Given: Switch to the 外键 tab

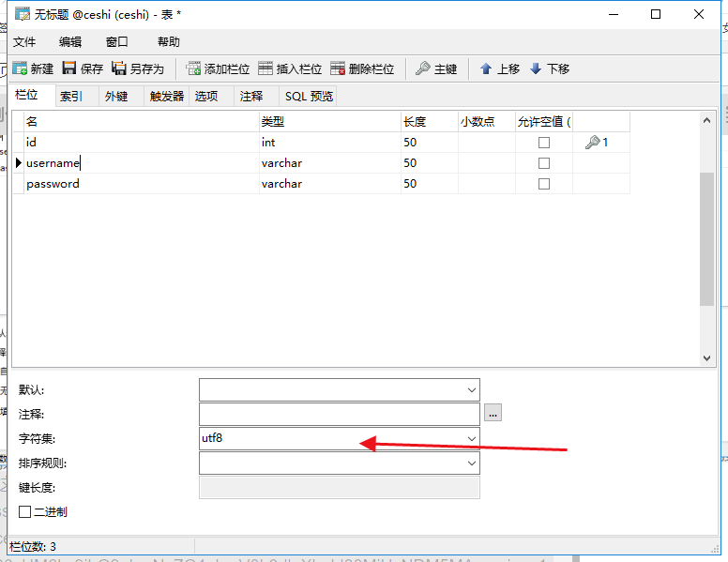Looking at the screenshot, I should coord(122,96).
